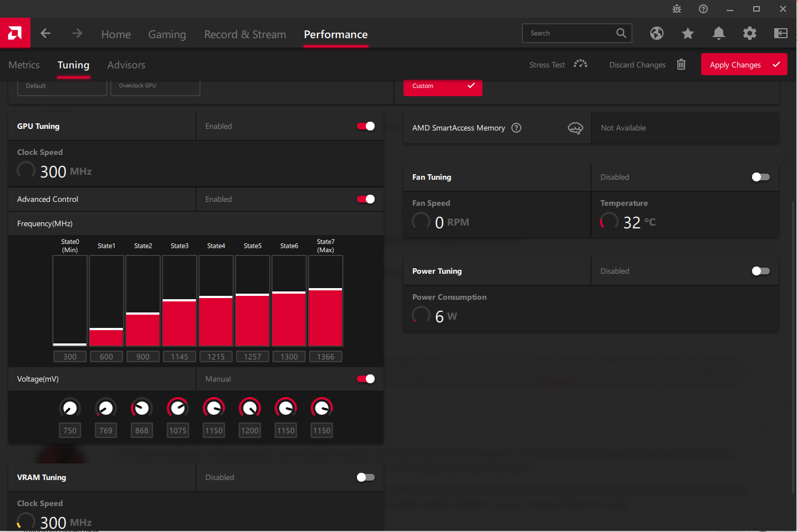Screen dimensions: 798x532
Task: Click State0 (Min) frequency slider bar
Action: coord(70,301)
